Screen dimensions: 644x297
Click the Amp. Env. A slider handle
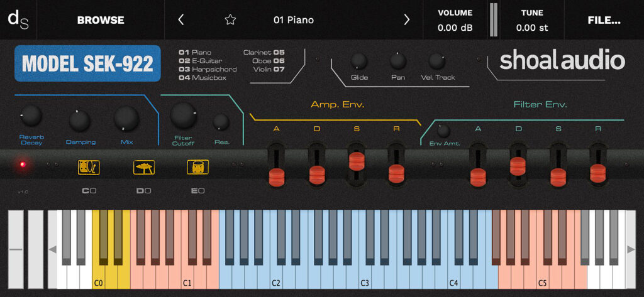(277, 177)
